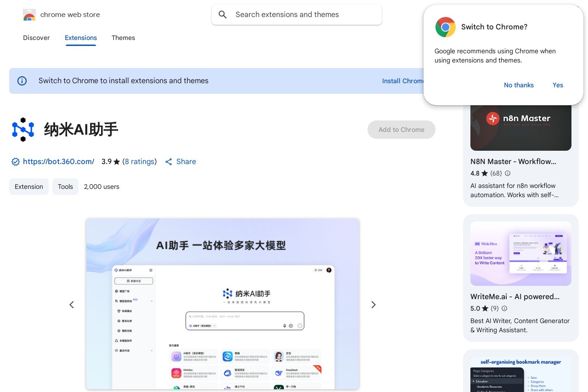Viewport: 588px width, 392px height.
Task: Open the Discover tab
Action: tap(36, 38)
